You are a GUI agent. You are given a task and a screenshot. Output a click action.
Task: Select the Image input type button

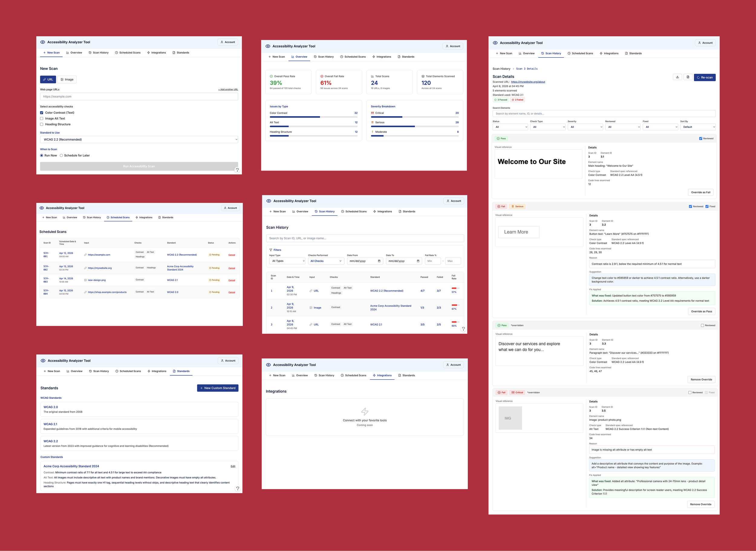(x=67, y=79)
